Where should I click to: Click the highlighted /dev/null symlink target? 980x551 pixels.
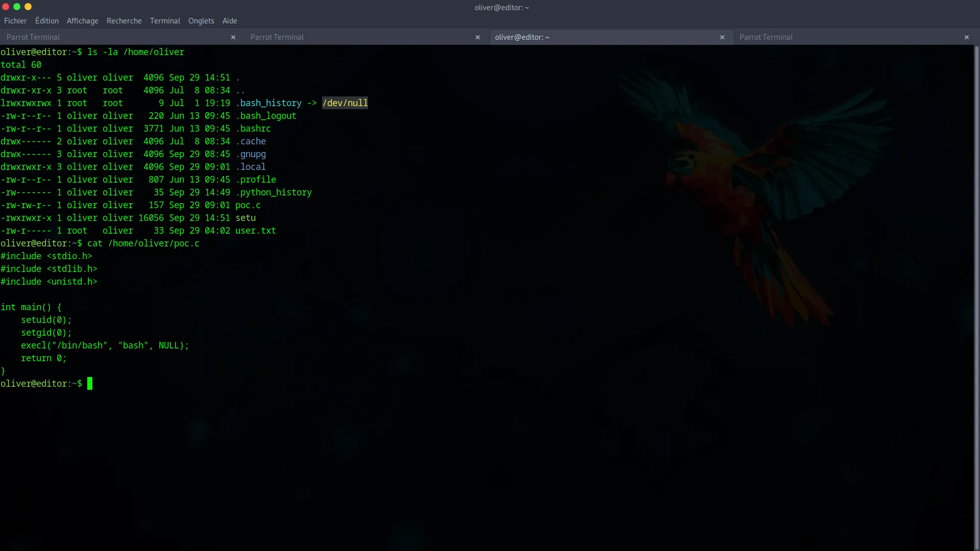[345, 103]
